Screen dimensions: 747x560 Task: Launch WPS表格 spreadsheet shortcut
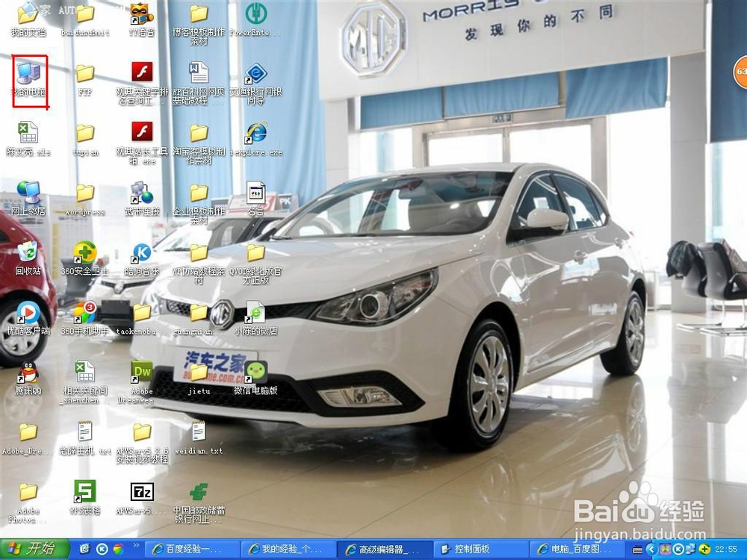(85, 492)
